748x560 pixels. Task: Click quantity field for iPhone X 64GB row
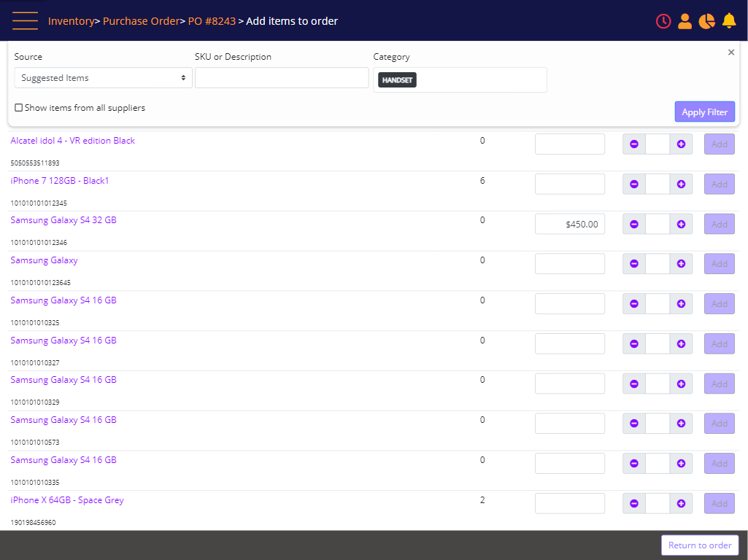coord(658,503)
